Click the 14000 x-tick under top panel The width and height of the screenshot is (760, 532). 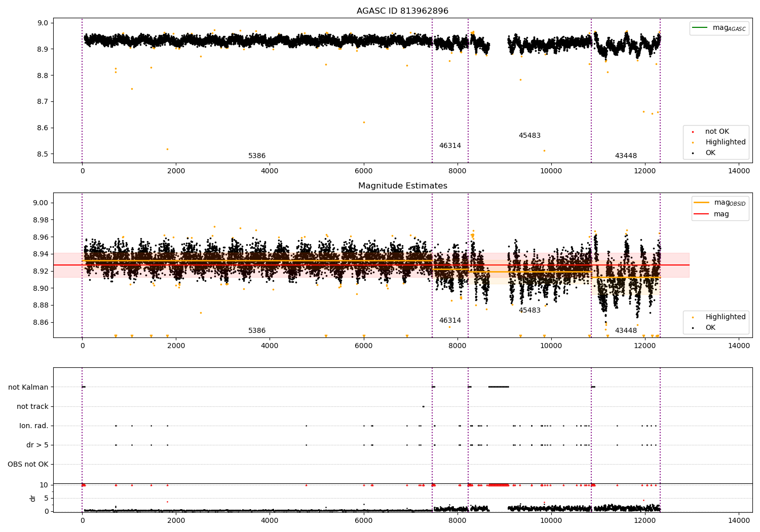point(739,171)
